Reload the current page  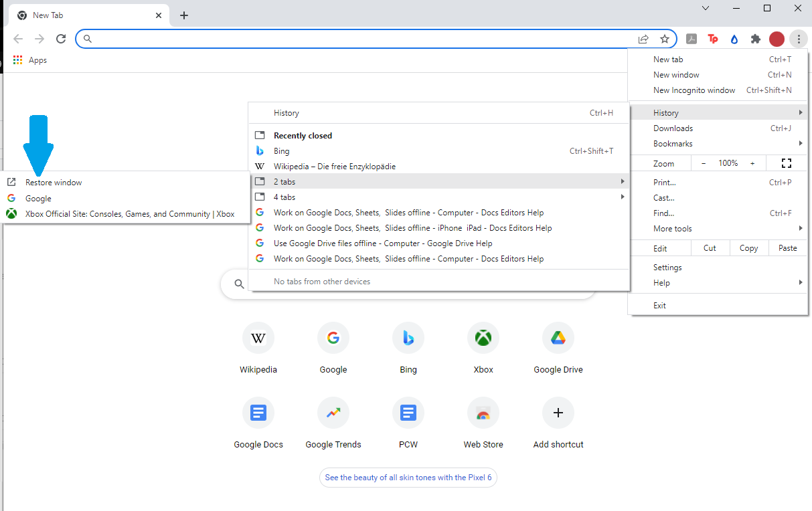[x=60, y=39]
